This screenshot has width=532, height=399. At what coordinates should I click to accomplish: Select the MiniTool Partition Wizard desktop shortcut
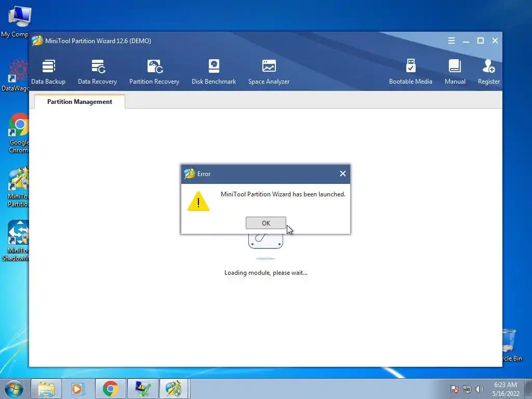pos(18,187)
